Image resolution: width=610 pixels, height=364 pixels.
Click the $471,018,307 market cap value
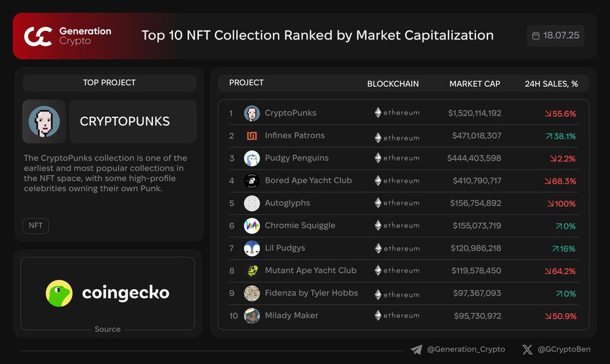tap(476, 136)
